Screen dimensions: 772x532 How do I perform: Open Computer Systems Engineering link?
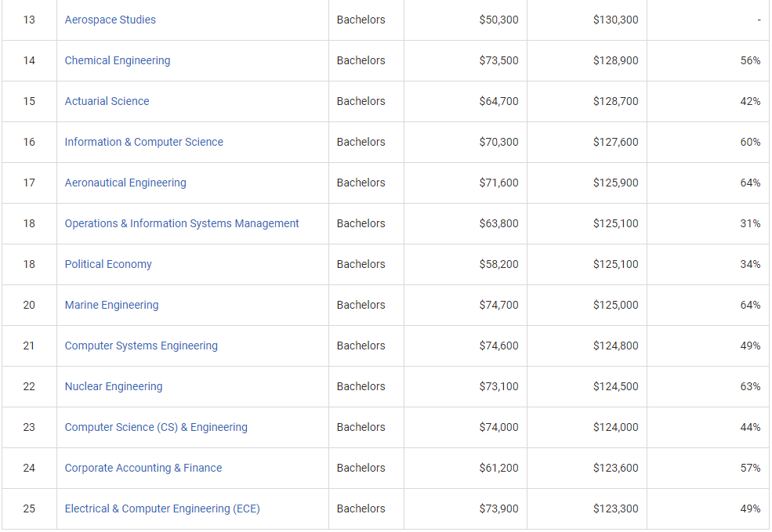click(x=141, y=346)
